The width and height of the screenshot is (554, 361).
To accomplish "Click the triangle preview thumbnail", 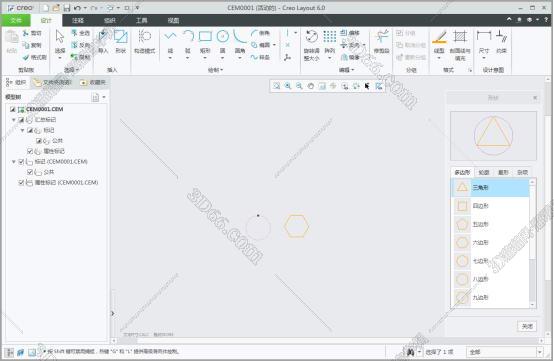I will click(x=493, y=136).
